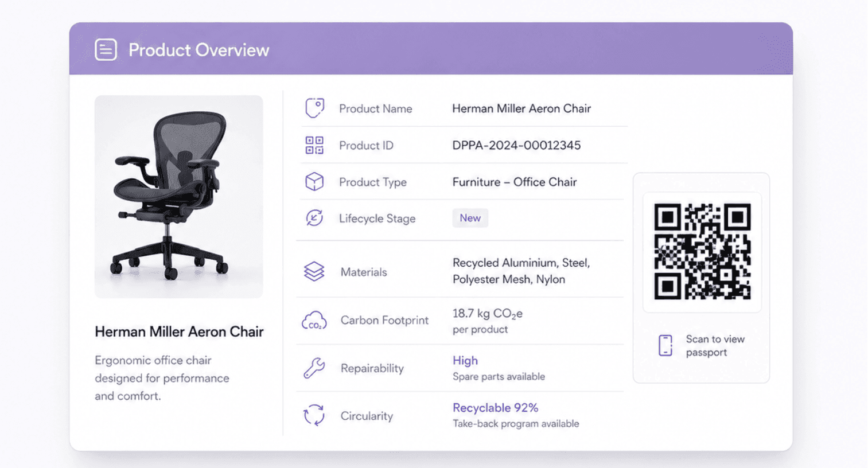Click the Herman Miller Aeron Chair product name value
This screenshot has width=868, height=468.
tap(521, 108)
